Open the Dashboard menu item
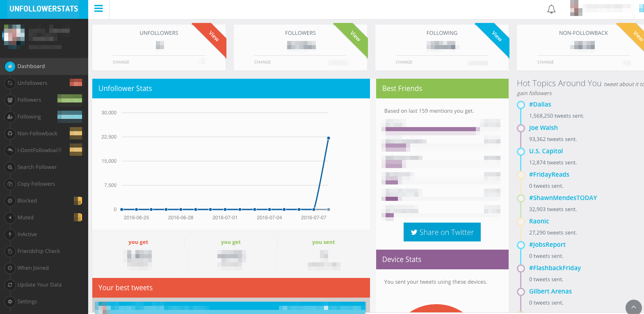644x314 pixels. 44,66
